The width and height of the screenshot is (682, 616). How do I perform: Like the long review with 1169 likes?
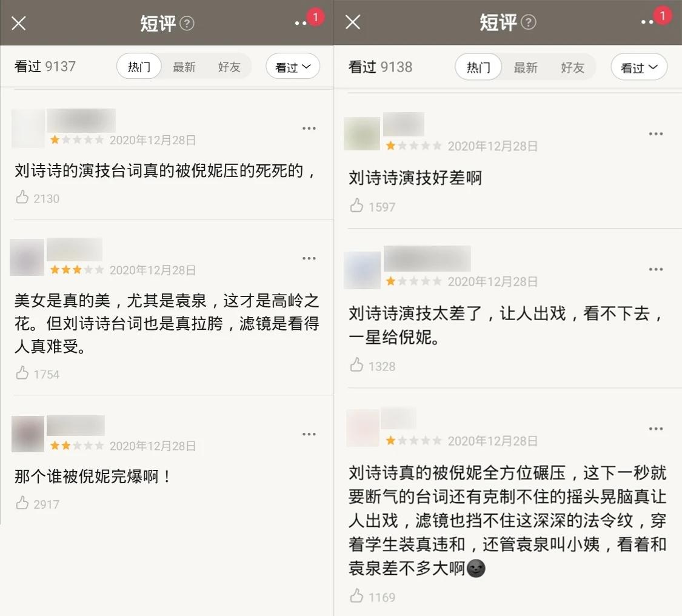[x=356, y=596]
